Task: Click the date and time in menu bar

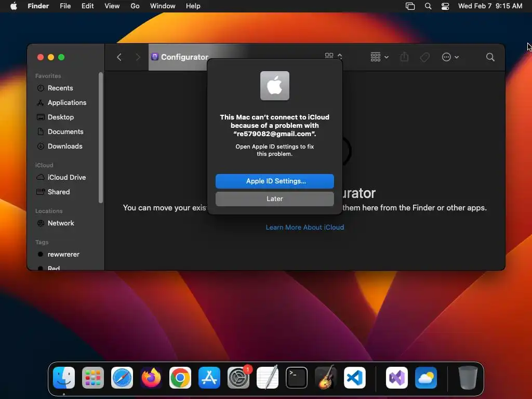Action: point(490,6)
